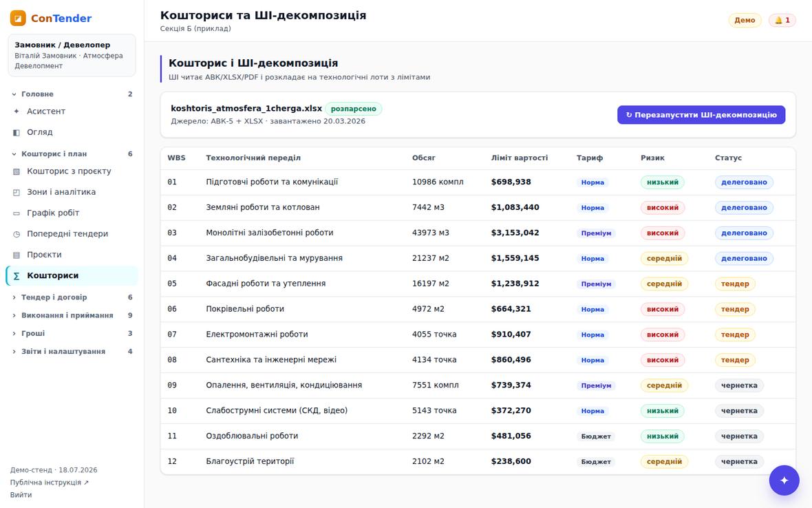Click the Ризик column header
The height and width of the screenshot is (508, 812).
tap(652, 158)
